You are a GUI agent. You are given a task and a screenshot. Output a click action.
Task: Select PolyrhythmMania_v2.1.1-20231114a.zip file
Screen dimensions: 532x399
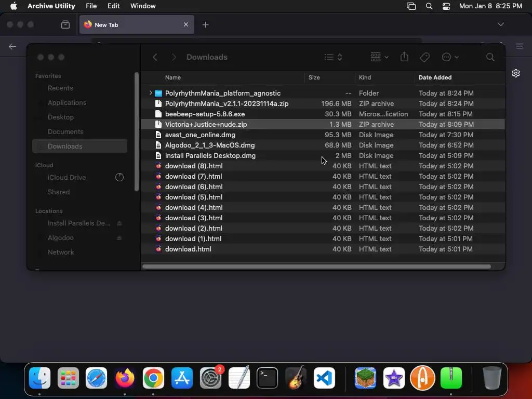pos(323,103)
